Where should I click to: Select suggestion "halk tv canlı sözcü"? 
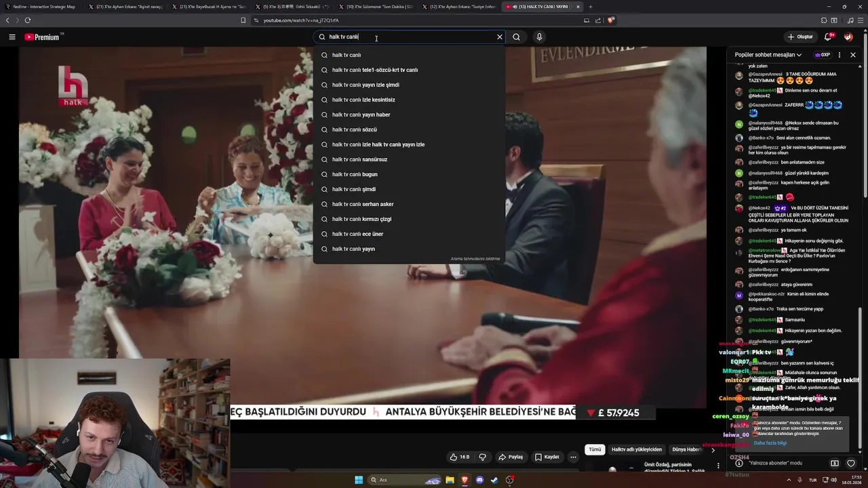(x=409, y=129)
